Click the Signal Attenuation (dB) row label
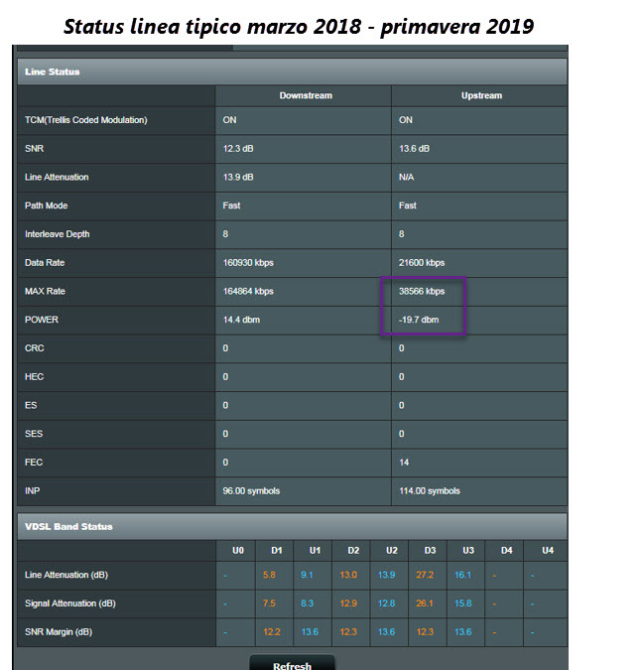 point(70,603)
